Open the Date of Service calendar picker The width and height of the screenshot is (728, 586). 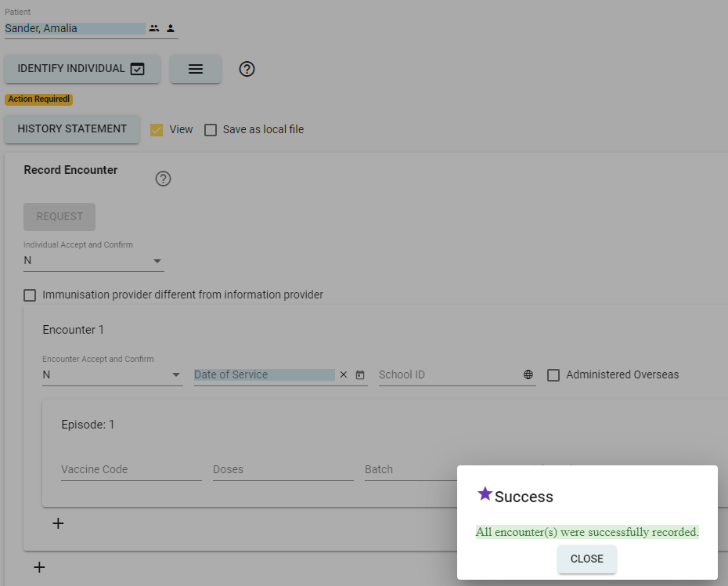pos(360,374)
